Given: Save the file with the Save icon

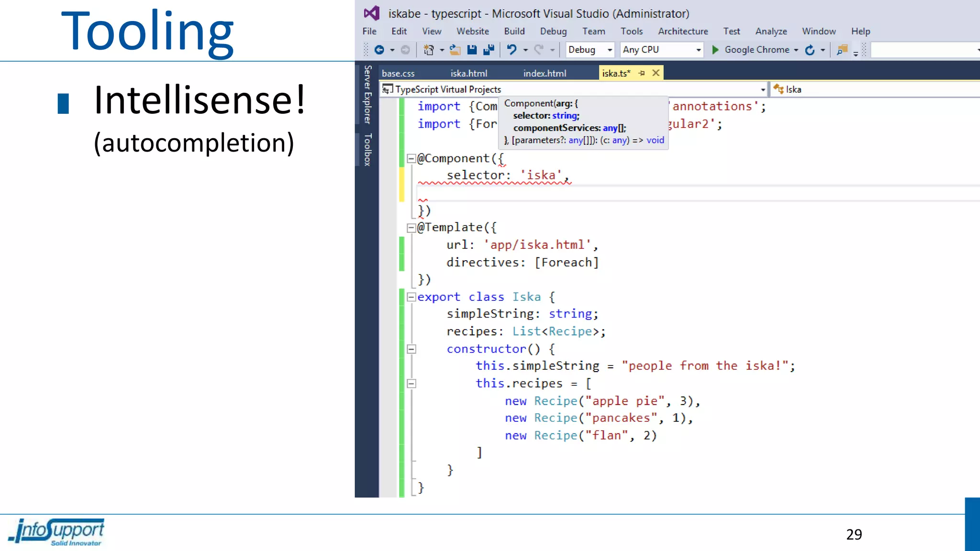Looking at the screenshot, I should [x=472, y=50].
